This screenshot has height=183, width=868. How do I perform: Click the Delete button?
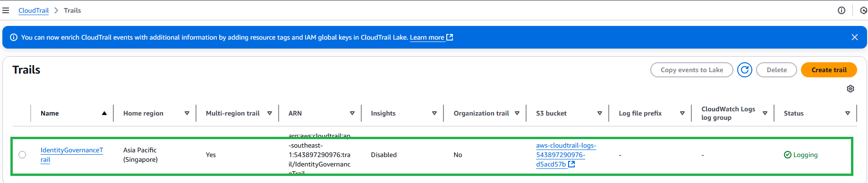pos(777,70)
